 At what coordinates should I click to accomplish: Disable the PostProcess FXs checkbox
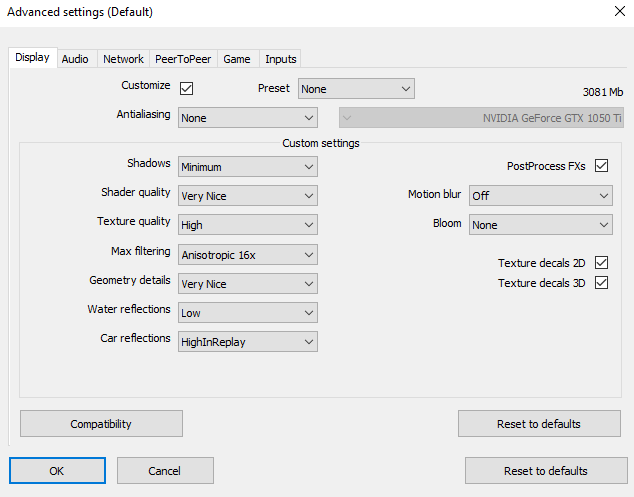pos(601,165)
